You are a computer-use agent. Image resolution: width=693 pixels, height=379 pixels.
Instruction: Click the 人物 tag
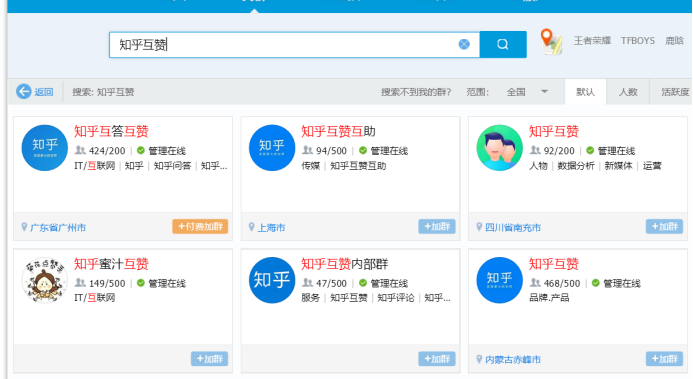click(x=538, y=166)
